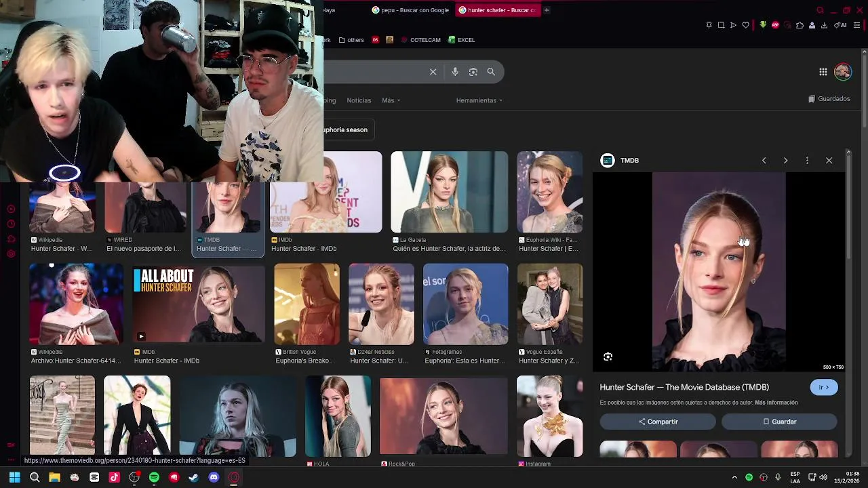Open D24ar Noticias image result
Screen dimensions: 868x488
click(381, 304)
